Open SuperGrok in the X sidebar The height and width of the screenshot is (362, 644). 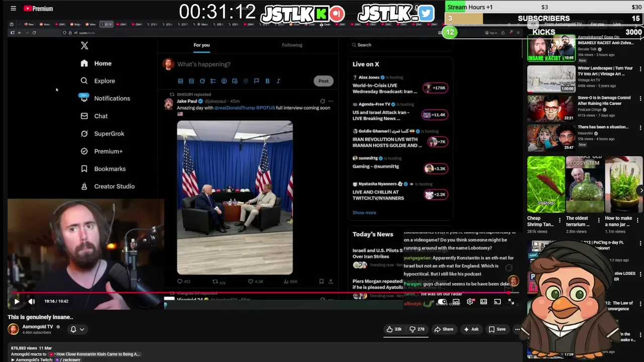pos(102,134)
